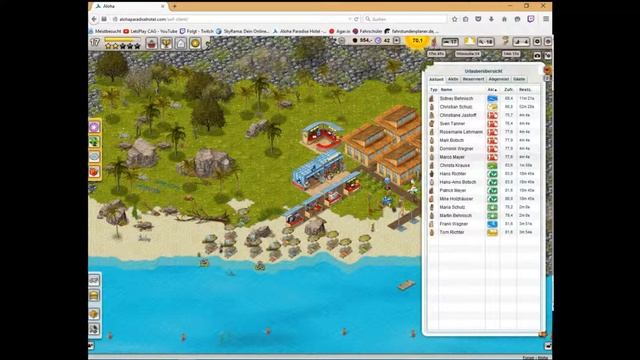Image resolution: width=640 pixels, height=360 pixels.
Task: Select guest row Marco Mayer
Action: [x=485, y=157]
